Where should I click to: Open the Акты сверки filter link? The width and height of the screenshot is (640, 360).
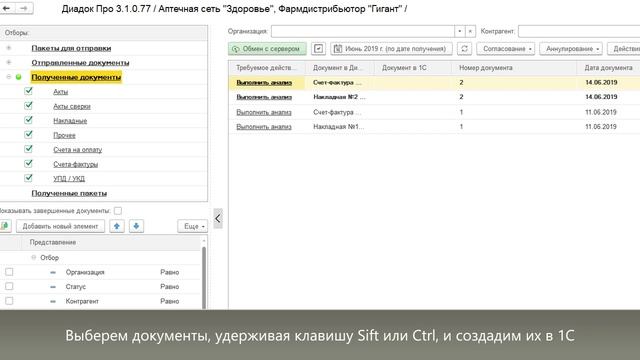point(72,106)
